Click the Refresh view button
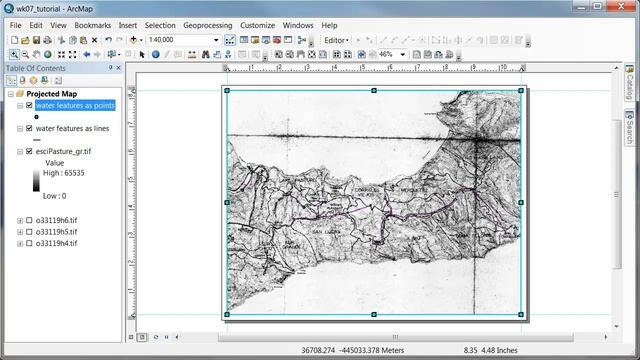The height and width of the screenshot is (360, 640). point(156,337)
